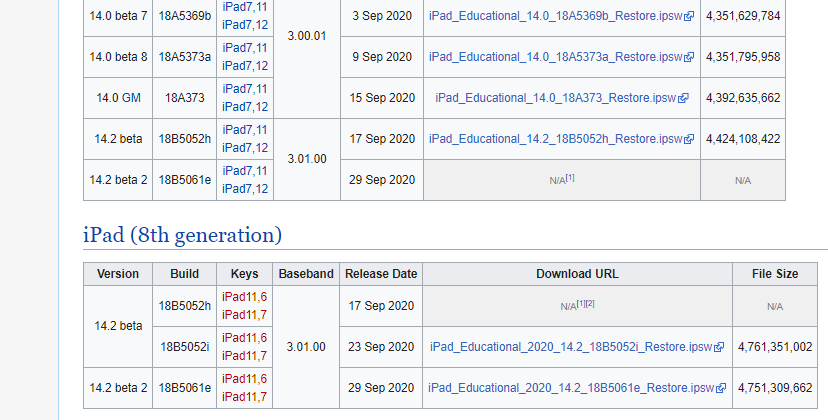The height and width of the screenshot is (420, 828).
Task: Open iPad7,12 keys link in upper 18B5061e row
Action: click(x=245, y=189)
